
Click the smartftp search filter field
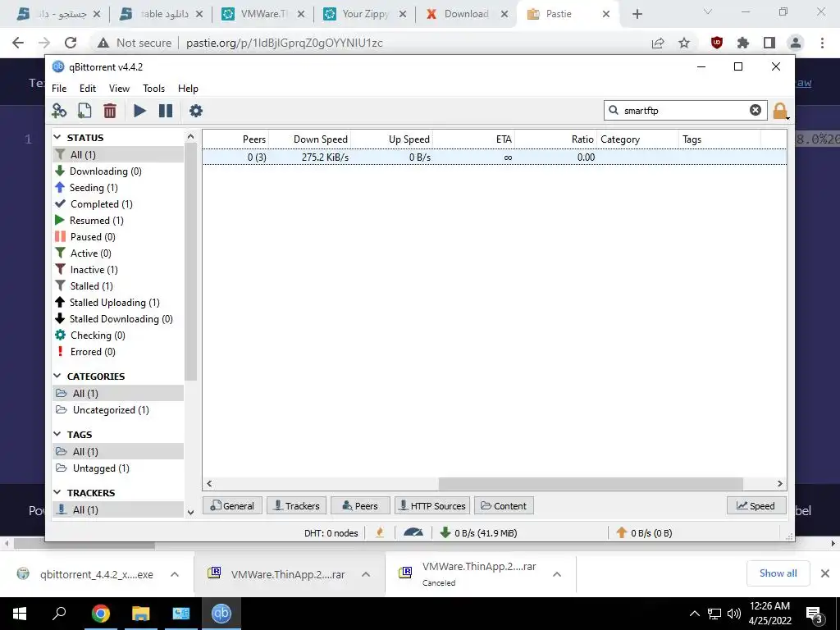click(685, 111)
